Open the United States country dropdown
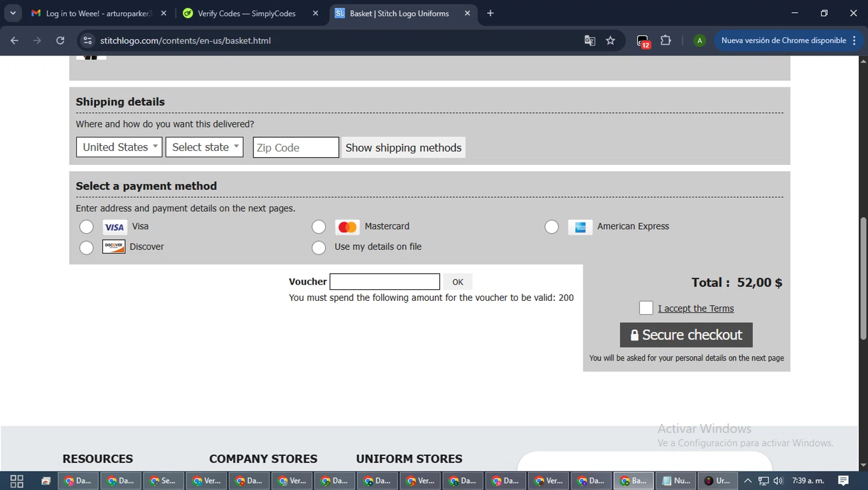This screenshot has height=490, width=868. pos(119,147)
